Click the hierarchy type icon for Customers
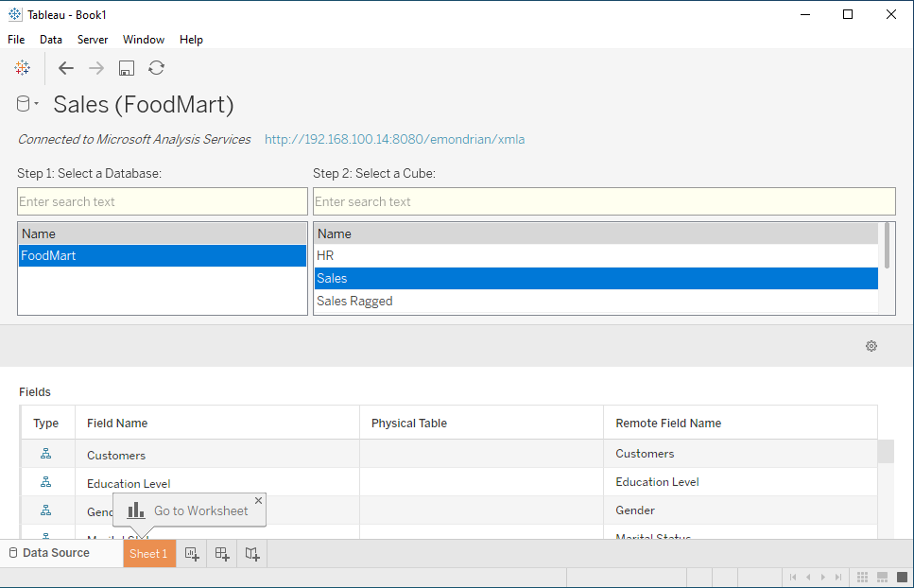Viewport: 914px width, 588px height. click(46, 454)
